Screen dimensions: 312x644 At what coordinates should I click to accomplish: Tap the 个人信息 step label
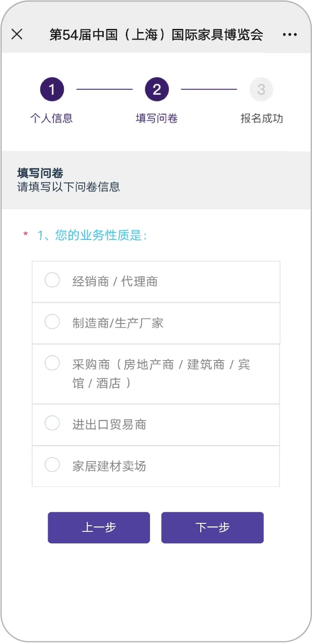(52, 118)
